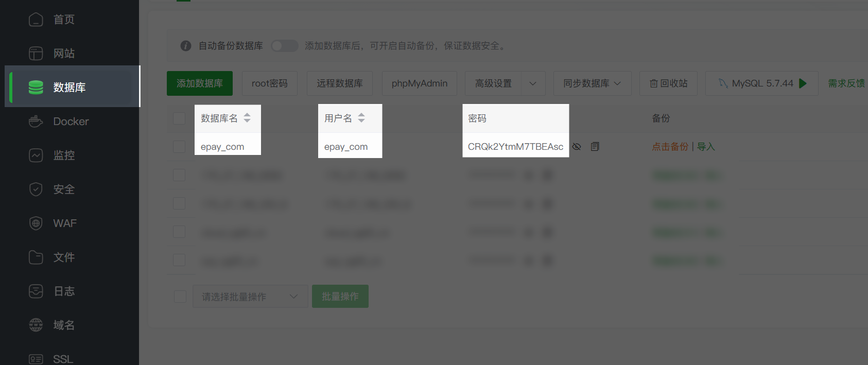Click the WAF shield icon in sidebar
Image resolution: width=868 pixels, height=365 pixels.
point(36,223)
